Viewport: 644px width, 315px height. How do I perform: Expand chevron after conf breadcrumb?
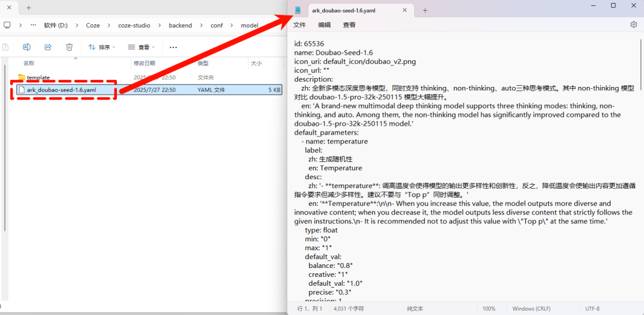click(231, 25)
